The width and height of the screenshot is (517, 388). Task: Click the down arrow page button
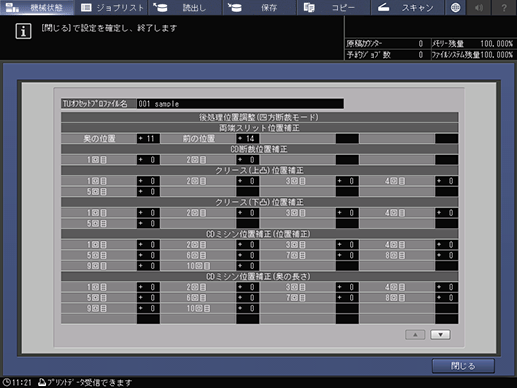click(440, 335)
